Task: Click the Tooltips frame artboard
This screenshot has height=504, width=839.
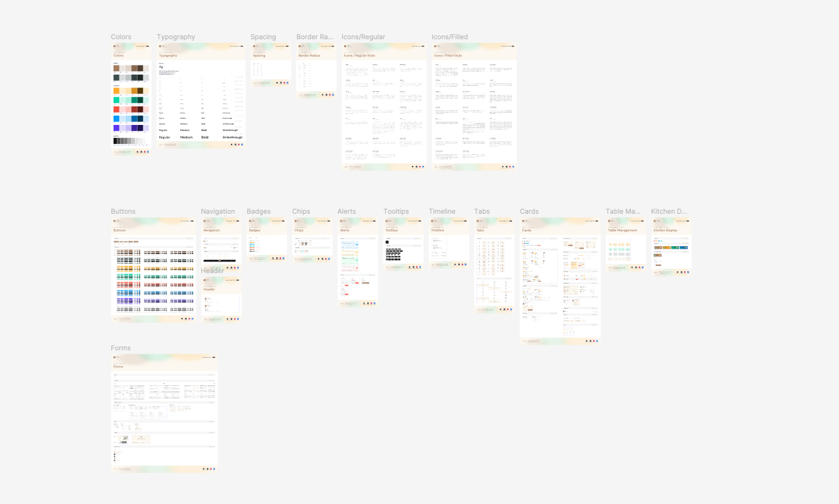Action: tap(403, 243)
